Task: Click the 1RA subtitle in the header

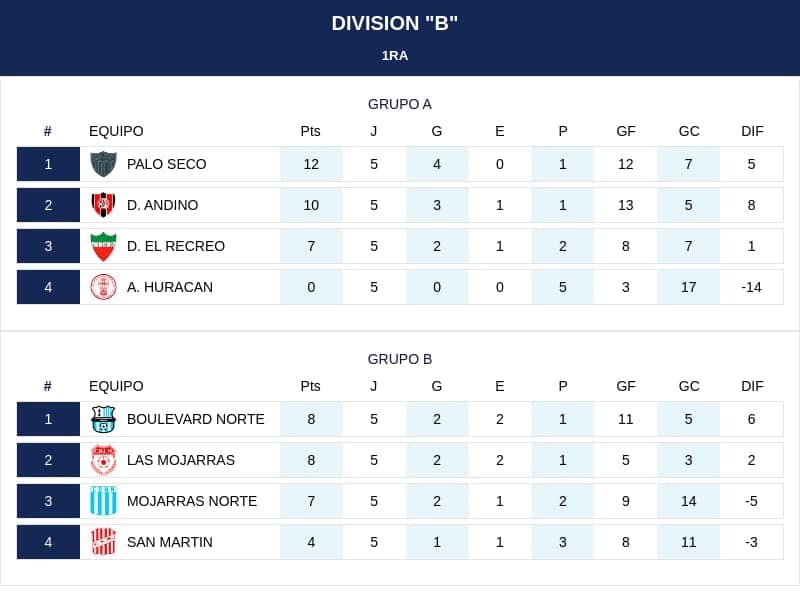Action: pos(394,56)
